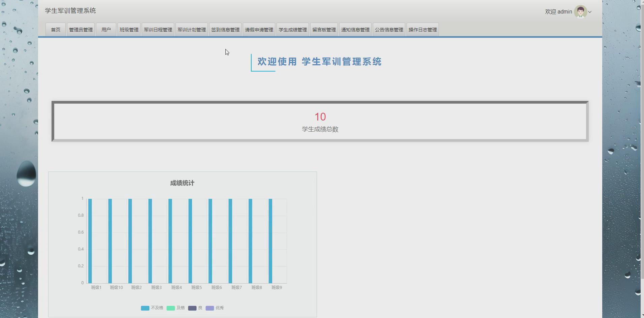
Task: Open the 班级管理 menu item
Action: click(129, 29)
